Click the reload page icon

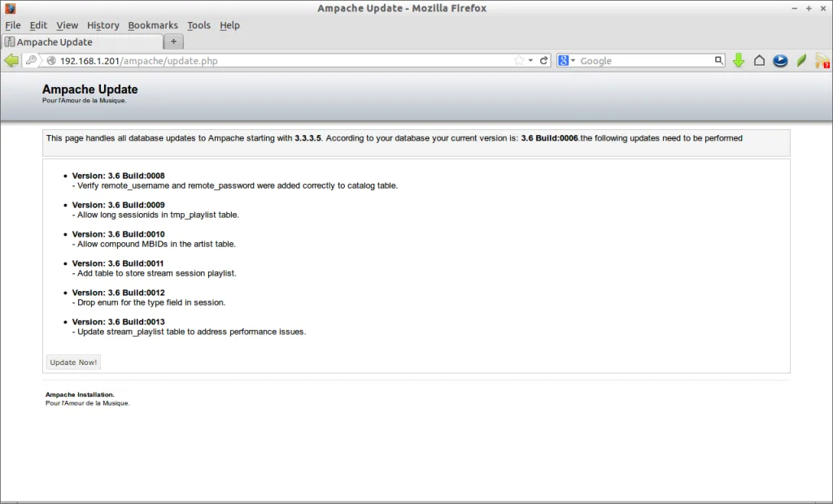(543, 60)
